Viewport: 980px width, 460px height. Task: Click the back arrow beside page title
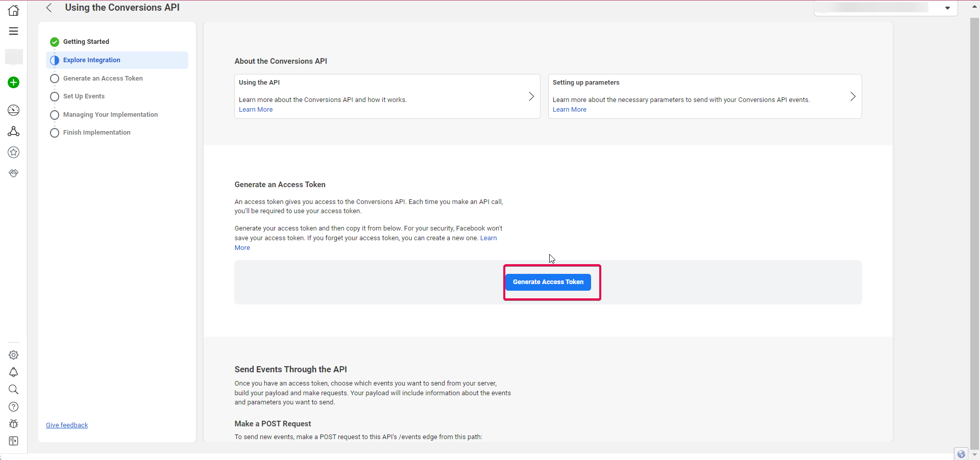49,8
